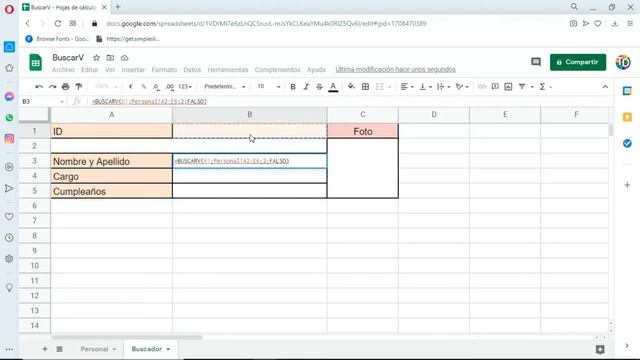
Task: Toggle strikethrough formatting
Action: click(x=319, y=87)
